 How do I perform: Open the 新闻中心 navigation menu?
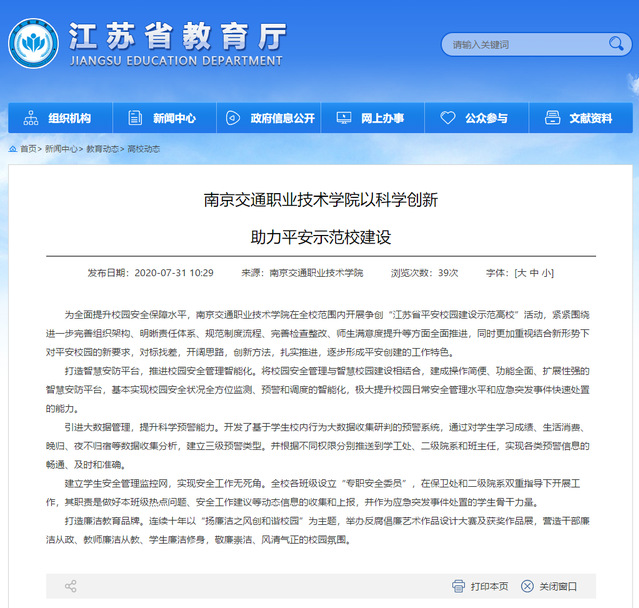click(x=163, y=118)
